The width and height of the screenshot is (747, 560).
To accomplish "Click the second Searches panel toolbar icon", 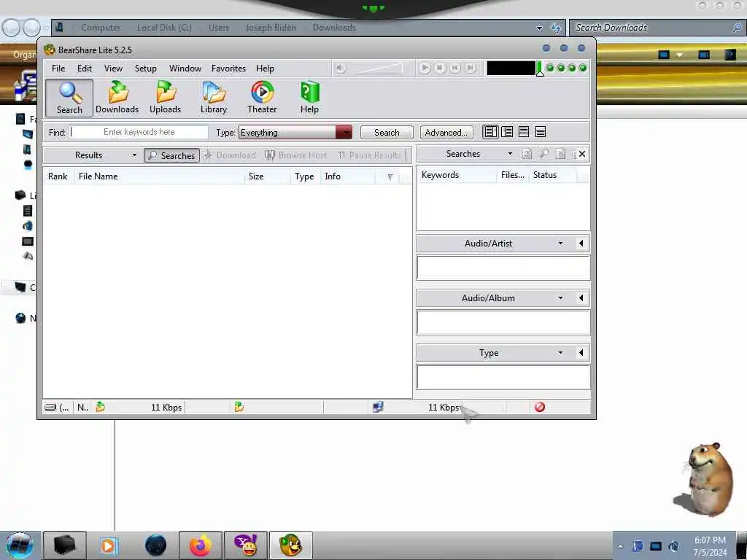I will (543, 154).
